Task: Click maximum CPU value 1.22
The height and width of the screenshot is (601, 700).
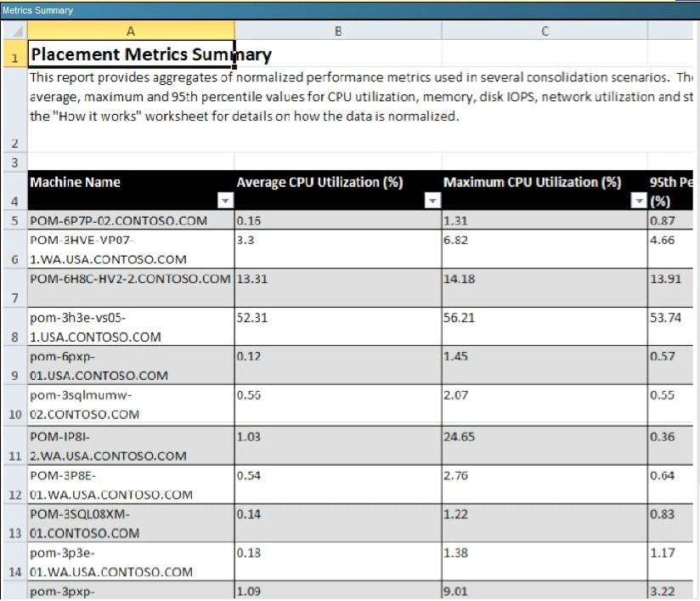Action: pyautogui.click(x=455, y=513)
